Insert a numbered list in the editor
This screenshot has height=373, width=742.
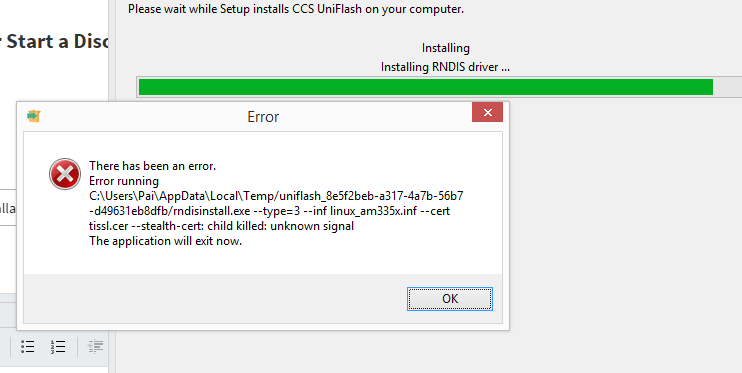pos(58,346)
